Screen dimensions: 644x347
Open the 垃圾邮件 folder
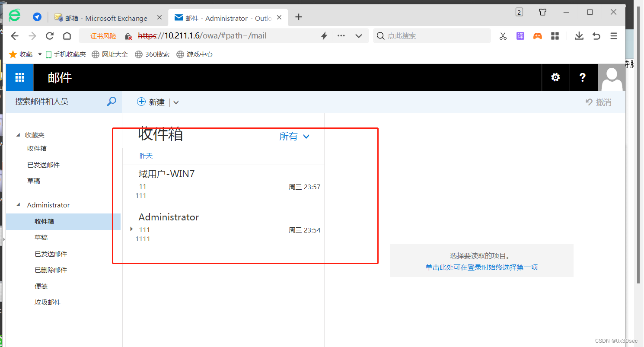click(48, 302)
